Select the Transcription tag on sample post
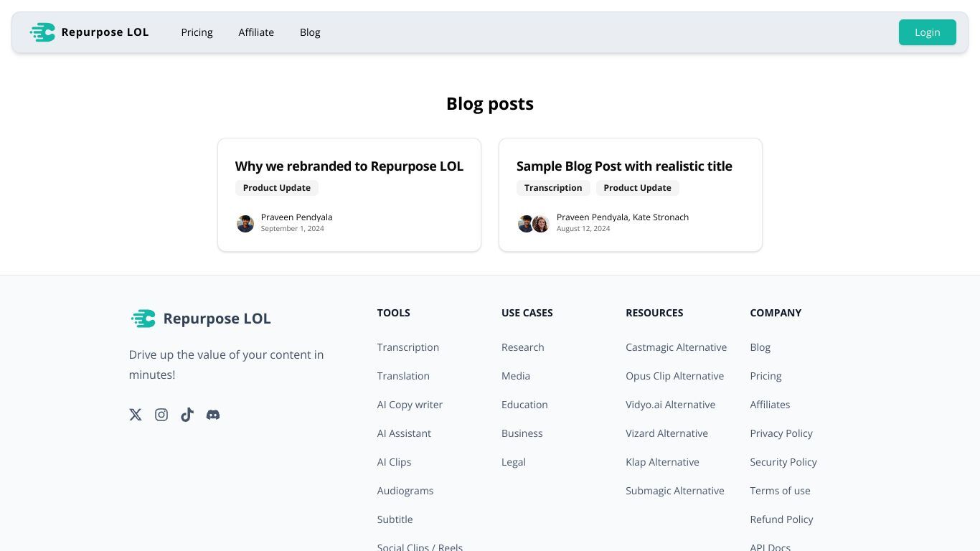This screenshot has width=980, height=551. pyautogui.click(x=553, y=188)
